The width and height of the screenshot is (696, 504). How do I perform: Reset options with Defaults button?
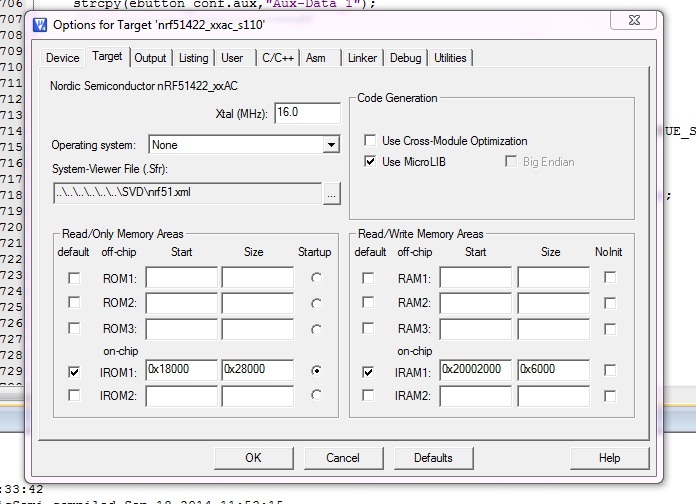tap(433, 458)
